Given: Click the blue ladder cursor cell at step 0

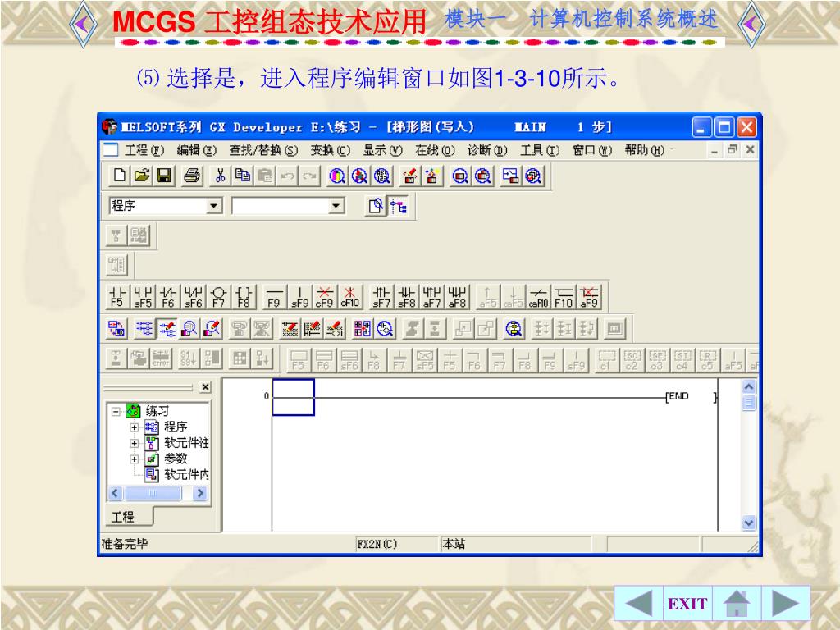Looking at the screenshot, I should (x=293, y=397).
